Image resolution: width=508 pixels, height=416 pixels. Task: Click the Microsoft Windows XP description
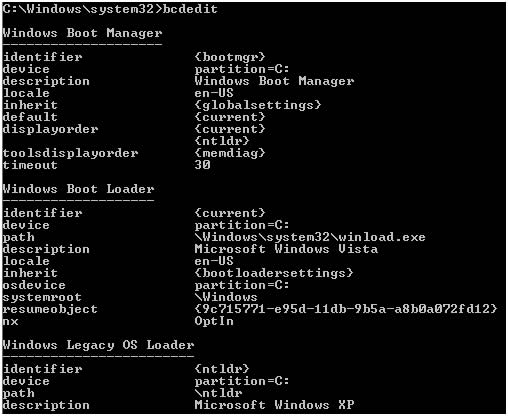point(274,405)
